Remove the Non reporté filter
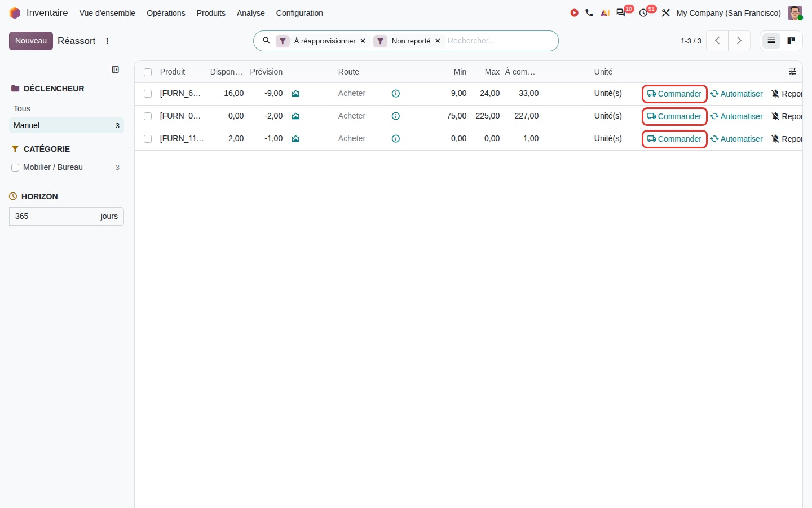Screen dimensions: 812x508 tap(438, 41)
